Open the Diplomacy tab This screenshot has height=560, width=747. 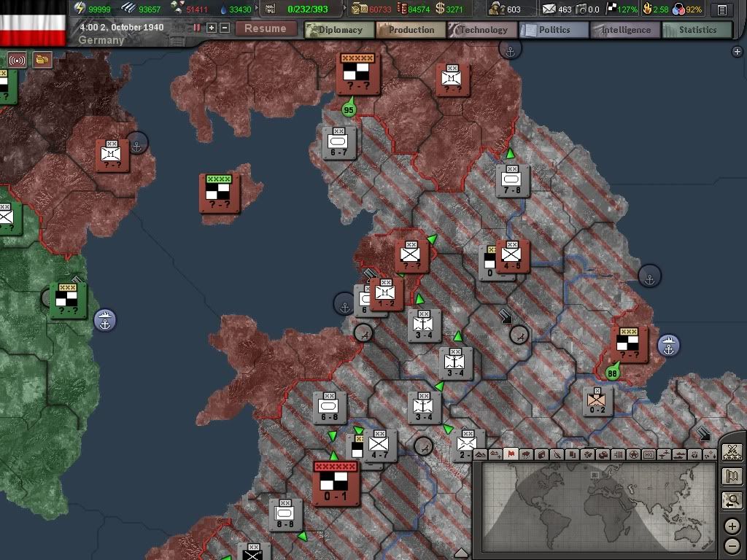pos(340,30)
